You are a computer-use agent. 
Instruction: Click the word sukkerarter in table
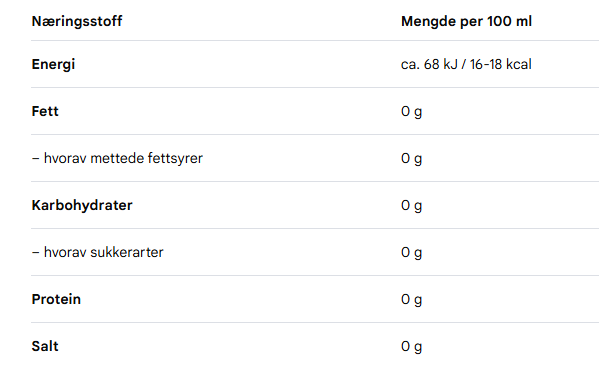tap(127, 252)
